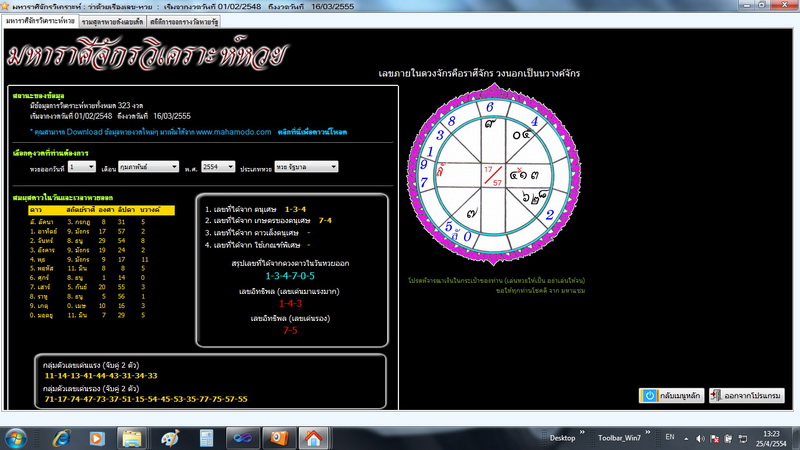Click the Toolbar_Win7 toolbar label

click(619, 438)
